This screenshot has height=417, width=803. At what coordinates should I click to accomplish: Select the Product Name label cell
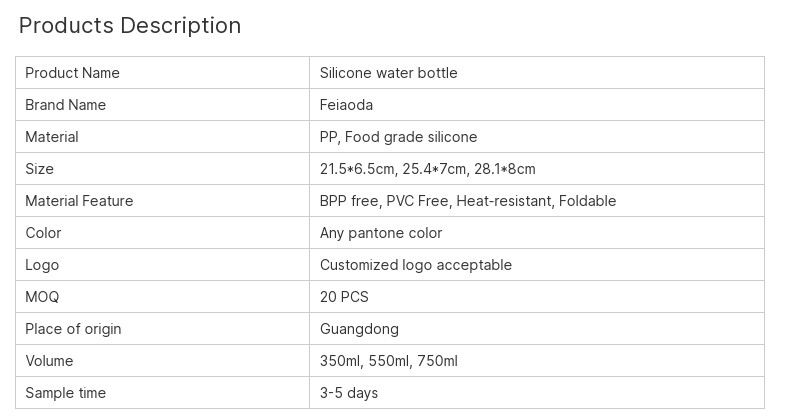pos(72,73)
